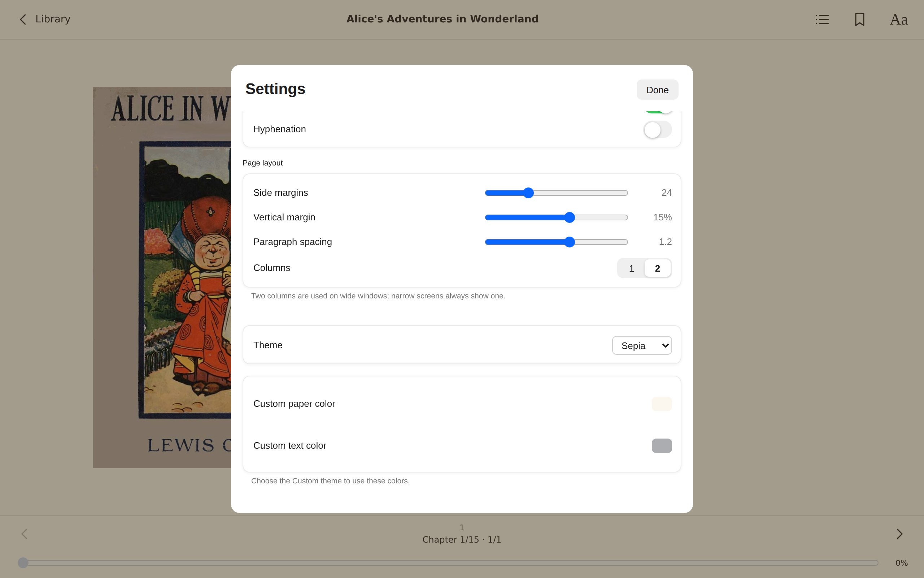Click the Vertical margin value 15%
924x578 pixels.
pyautogui.click(x=662, y=217)
